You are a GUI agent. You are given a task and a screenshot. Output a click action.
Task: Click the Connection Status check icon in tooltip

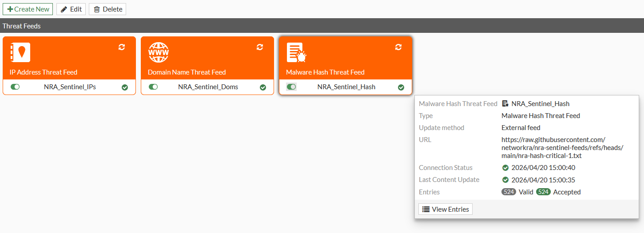click(x=505, y=168)
